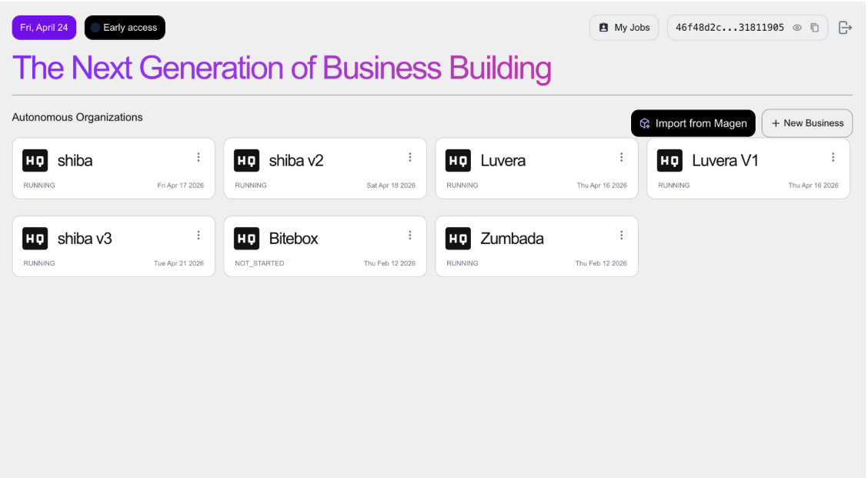Click the HQ logo on the shiba card

pos(35,161)
